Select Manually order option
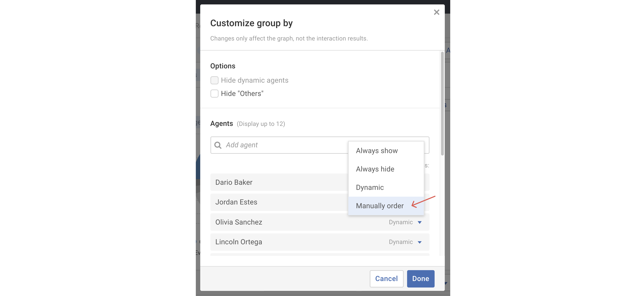 pos(380,206)
